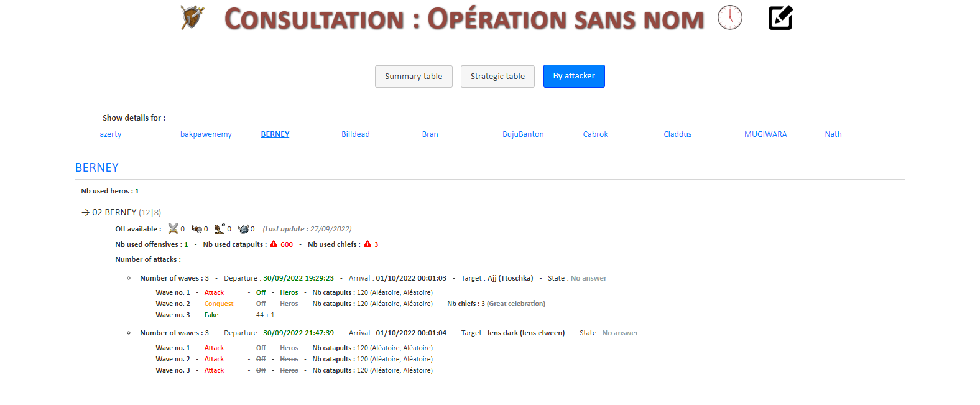
Task: Switch to Strategic table view
Action: [x=497, y=77]
